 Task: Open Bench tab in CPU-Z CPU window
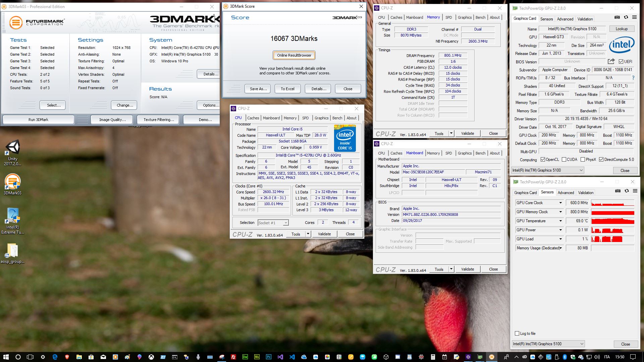click(x=337, y=118)
